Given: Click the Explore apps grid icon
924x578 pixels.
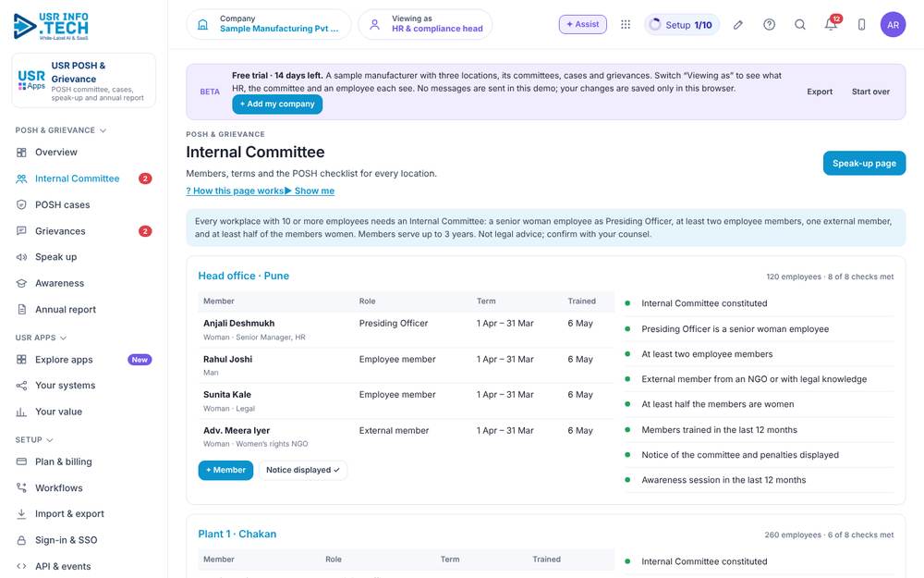Looking at the screenshot, I should (21, 360).
